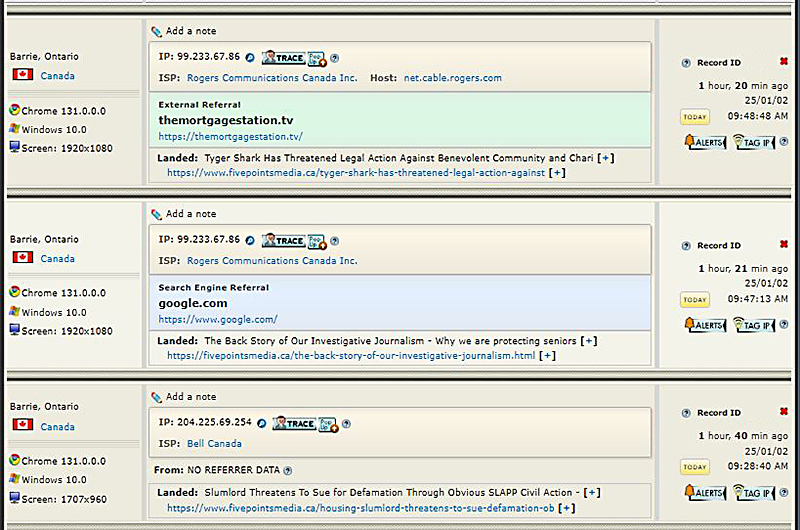Viewport: 800px width, 530px height.
Task: Open the Rogers Communications link in the google.com record
Action: (x=272, y=261)
